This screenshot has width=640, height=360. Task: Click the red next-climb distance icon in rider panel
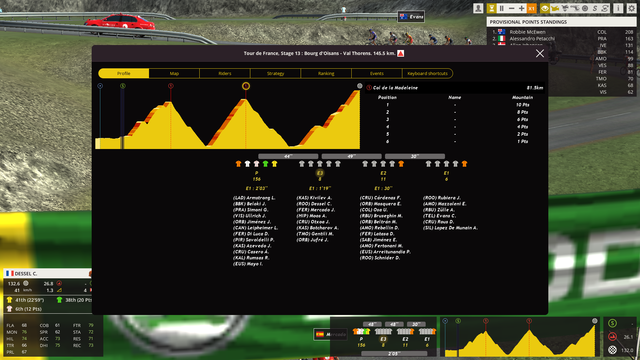click(x=59, y=284)
